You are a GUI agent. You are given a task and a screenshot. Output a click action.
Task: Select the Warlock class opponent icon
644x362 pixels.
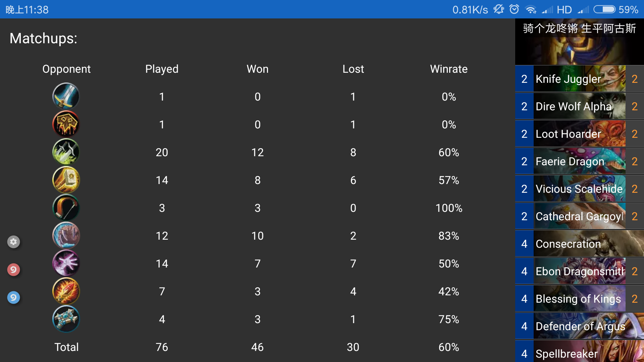click(66, 124)
